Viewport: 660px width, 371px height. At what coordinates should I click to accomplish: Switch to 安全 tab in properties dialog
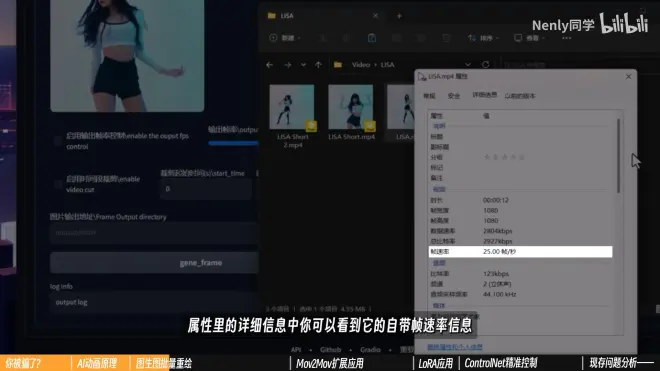(x=454, y=96)
